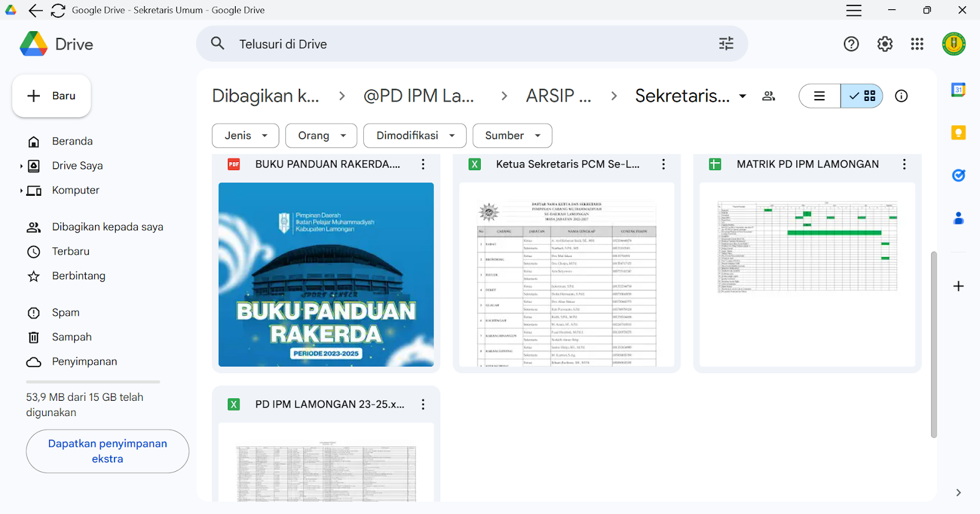The height and width of the screenshot is (514, 980).
Task: Click the Excel icon of PD IPM LAMONGAN
Action: (x=234, y=404)
